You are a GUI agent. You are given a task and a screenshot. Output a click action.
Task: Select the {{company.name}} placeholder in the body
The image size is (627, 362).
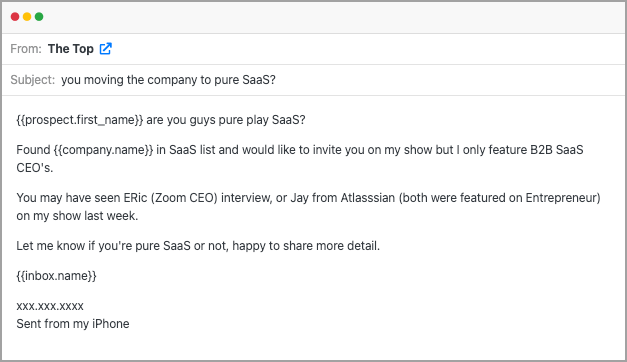[x=104, y=150]
